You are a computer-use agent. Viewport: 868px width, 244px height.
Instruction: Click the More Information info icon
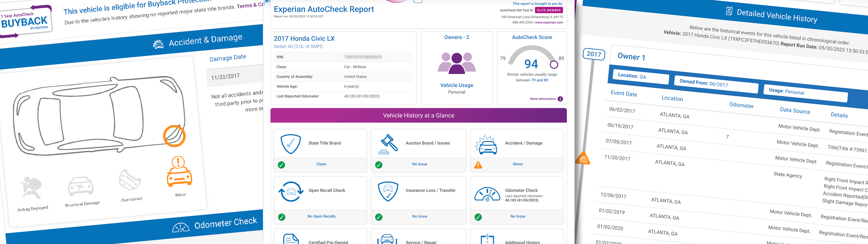click(560, 99)
